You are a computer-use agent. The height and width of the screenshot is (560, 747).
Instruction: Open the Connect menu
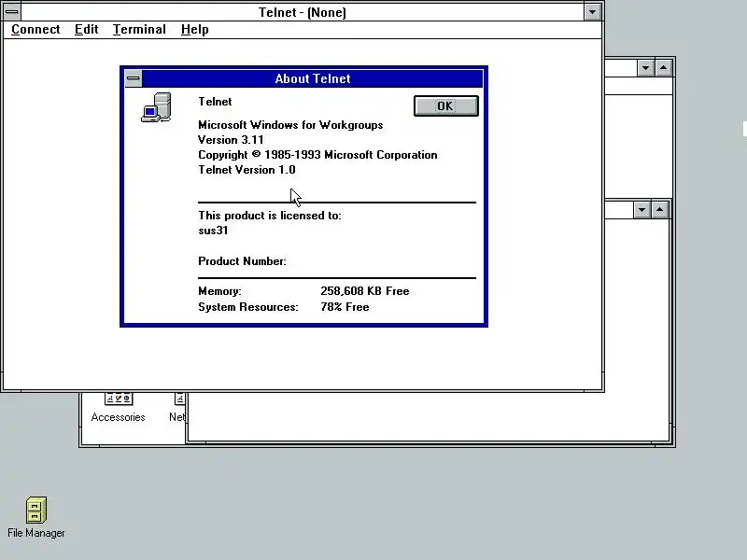35,30
